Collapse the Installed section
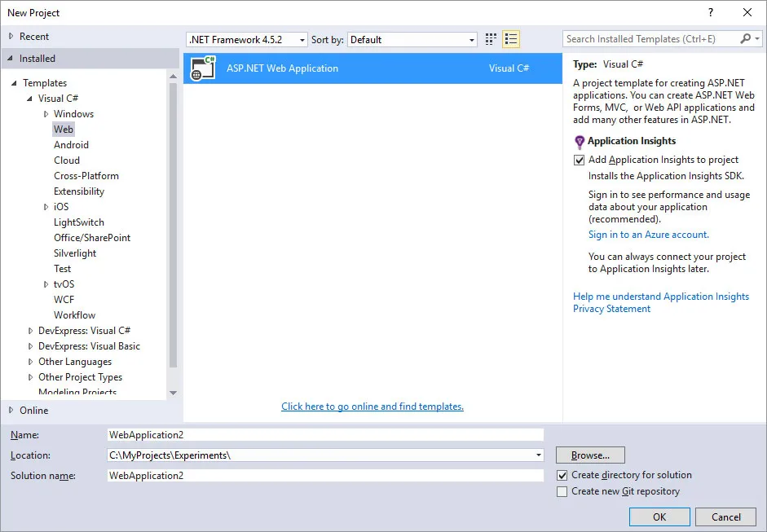767x532 pixels. (x=11, y=58)
